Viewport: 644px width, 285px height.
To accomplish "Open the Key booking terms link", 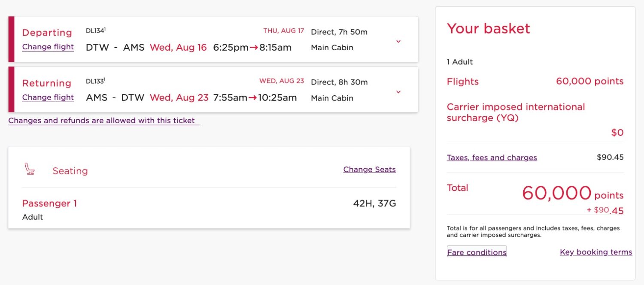I will (596, 252).
